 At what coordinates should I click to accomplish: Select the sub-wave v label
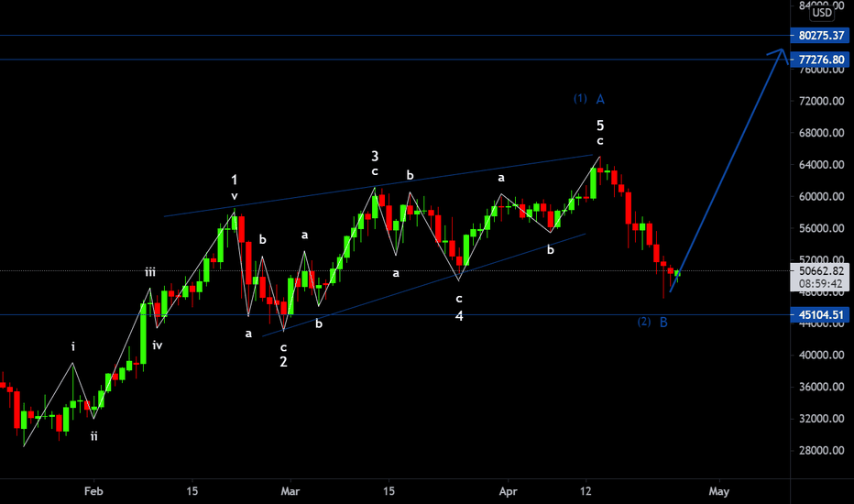click(x=235, y=196)
